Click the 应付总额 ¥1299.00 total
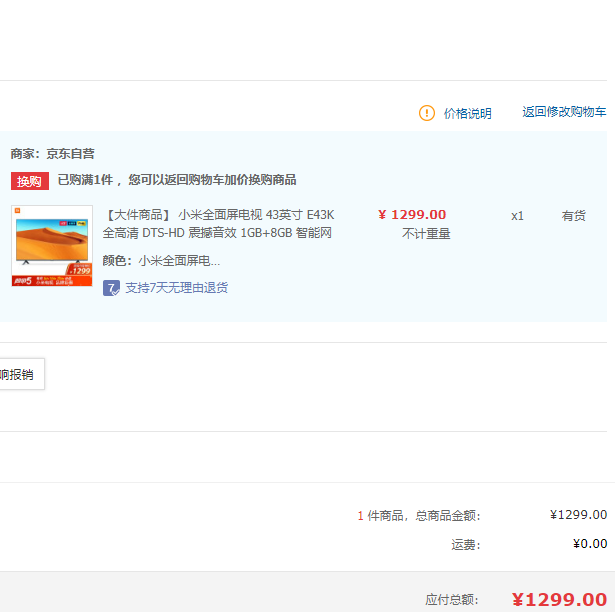 [x=560, y=599]
